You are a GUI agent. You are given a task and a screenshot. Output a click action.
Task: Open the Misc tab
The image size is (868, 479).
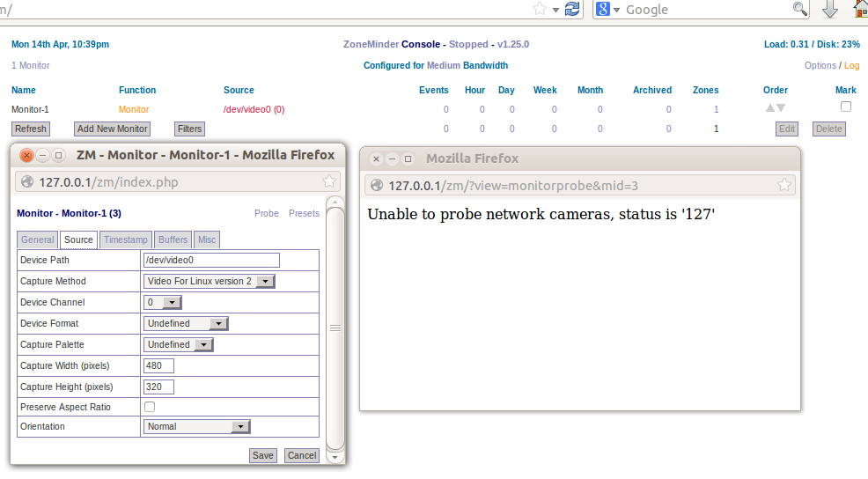pyautogui.click(x=207, y=239)
